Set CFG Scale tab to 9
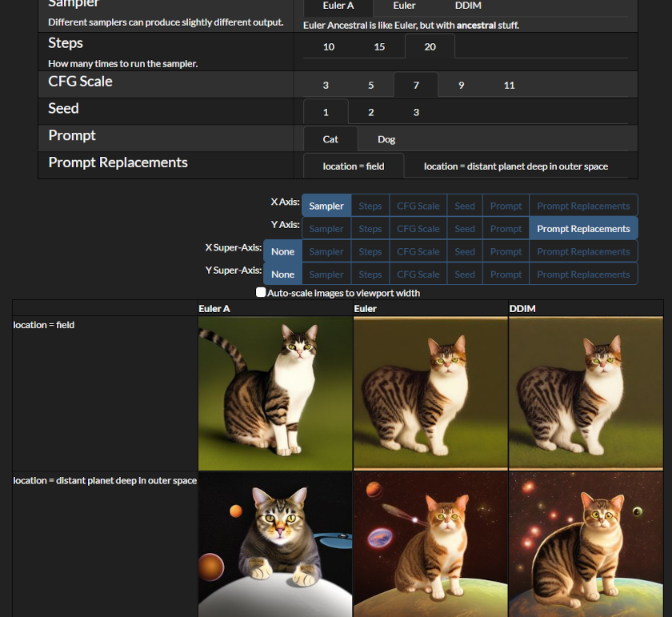672x617 pixels. coord(461,86)
